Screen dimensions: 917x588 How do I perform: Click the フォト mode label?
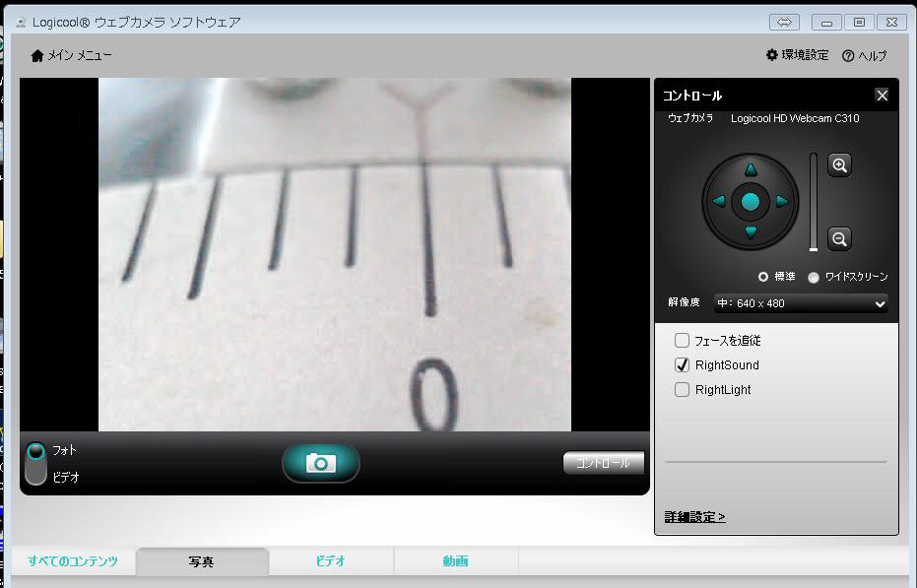tap(64, 450)
